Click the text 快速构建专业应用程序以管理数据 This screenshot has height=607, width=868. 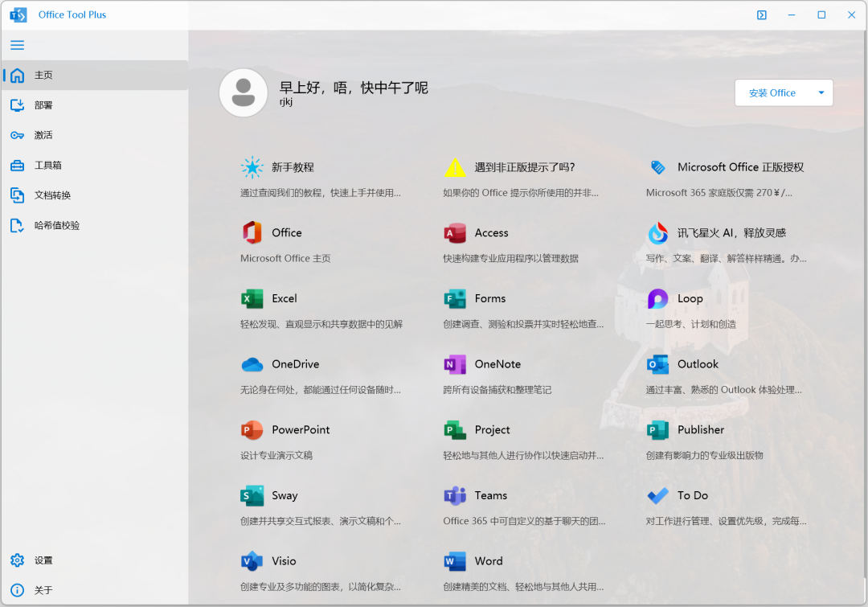(511, 258)
